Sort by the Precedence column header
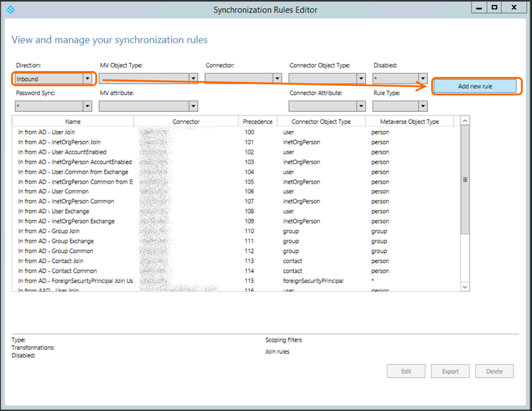This screenshot has height=411, width=532. coord(257,121)
